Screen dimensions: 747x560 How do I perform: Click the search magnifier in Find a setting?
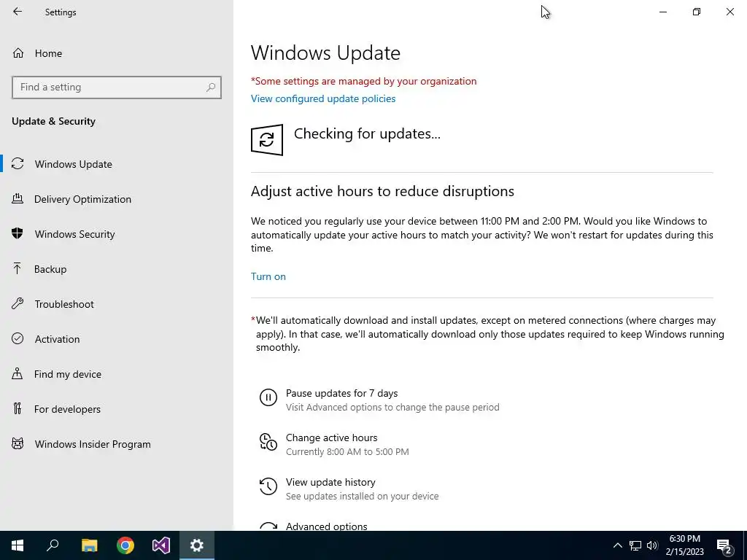coord(211,87)
